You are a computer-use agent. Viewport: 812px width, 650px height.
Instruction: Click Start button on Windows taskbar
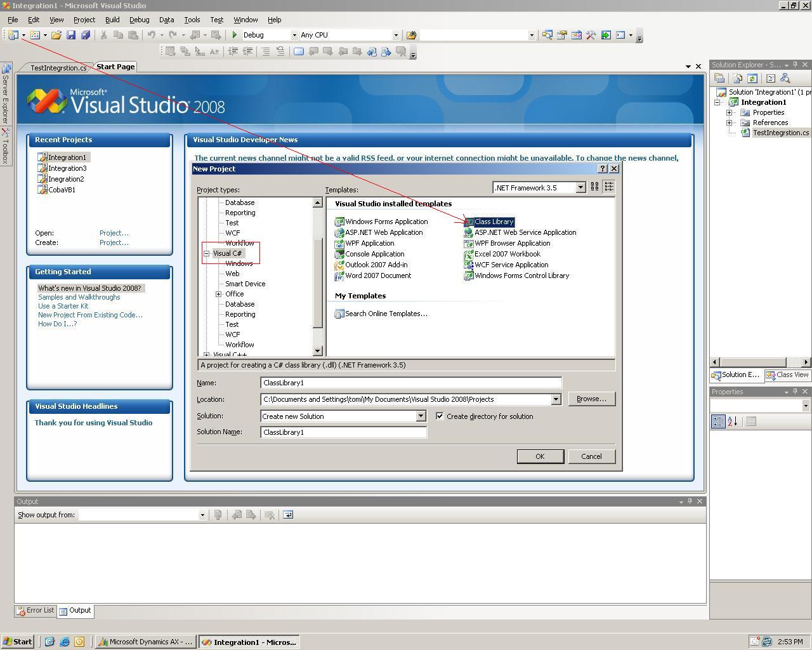[17, 642]
